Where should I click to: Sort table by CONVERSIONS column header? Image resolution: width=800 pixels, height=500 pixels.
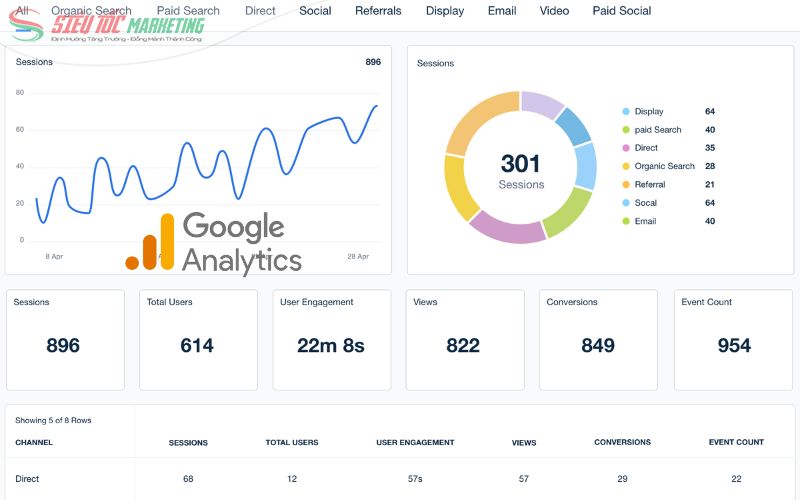click(x=622, y=442)
